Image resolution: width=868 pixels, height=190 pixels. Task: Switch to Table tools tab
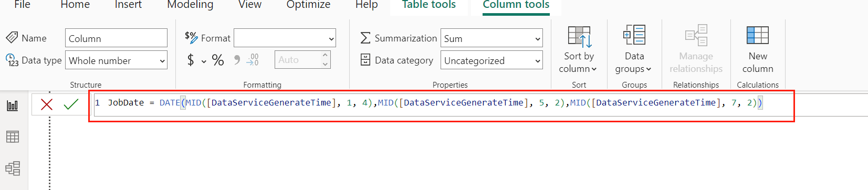429,5
